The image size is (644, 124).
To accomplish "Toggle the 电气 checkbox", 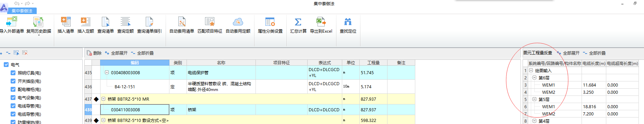I will coord(6,65).
